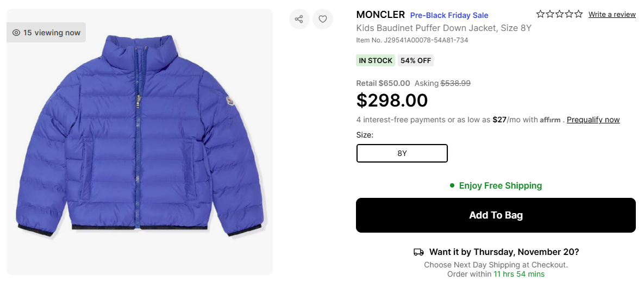Click the delivery truck icon

418,252
